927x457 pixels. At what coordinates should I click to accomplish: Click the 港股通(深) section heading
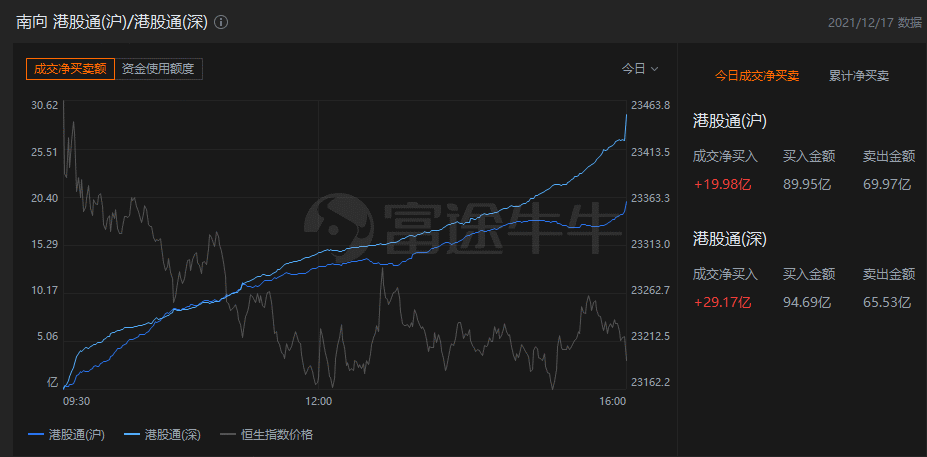click(x=730, y=239)
